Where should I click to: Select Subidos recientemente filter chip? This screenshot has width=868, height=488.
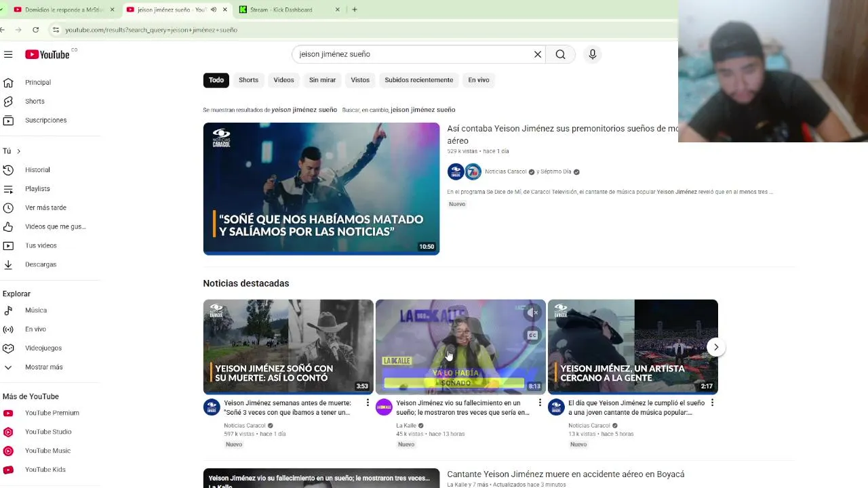tap(418, 80)
